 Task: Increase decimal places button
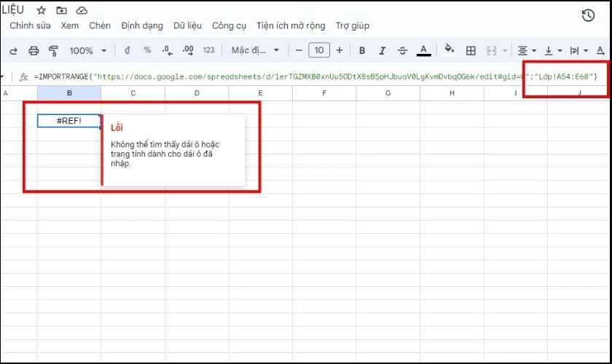pyautogui.click(x=188, y=50)
